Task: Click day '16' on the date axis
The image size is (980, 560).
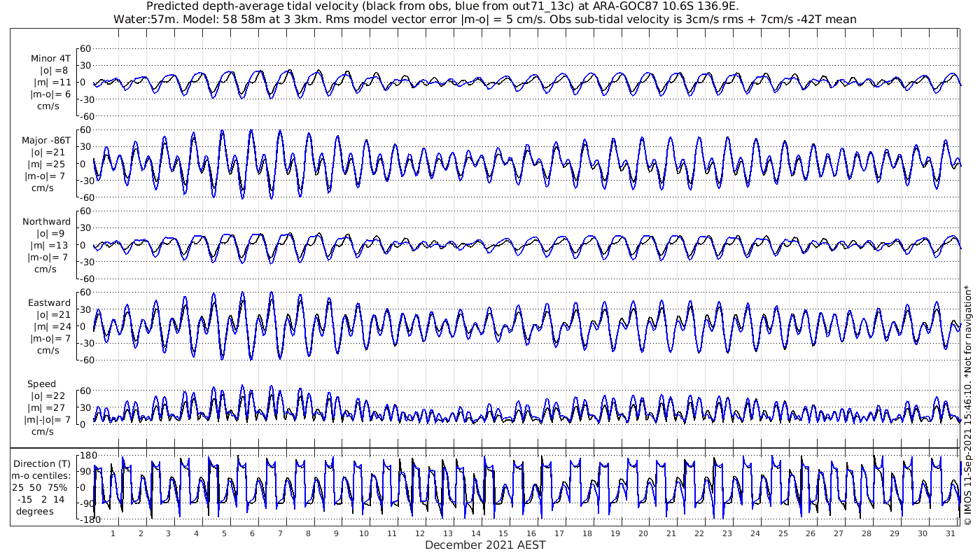Action: (x=531, y=533)
